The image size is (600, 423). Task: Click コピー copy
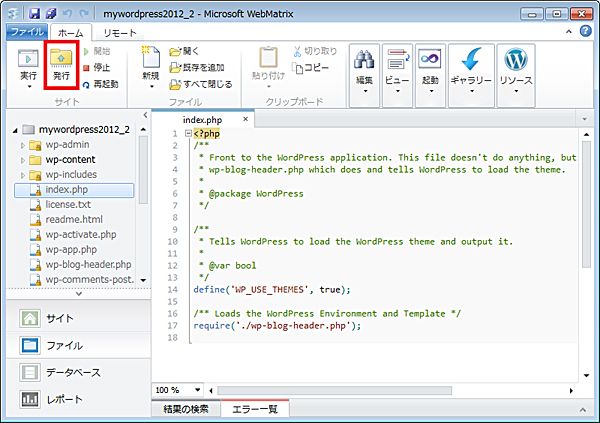click(311, 68)
